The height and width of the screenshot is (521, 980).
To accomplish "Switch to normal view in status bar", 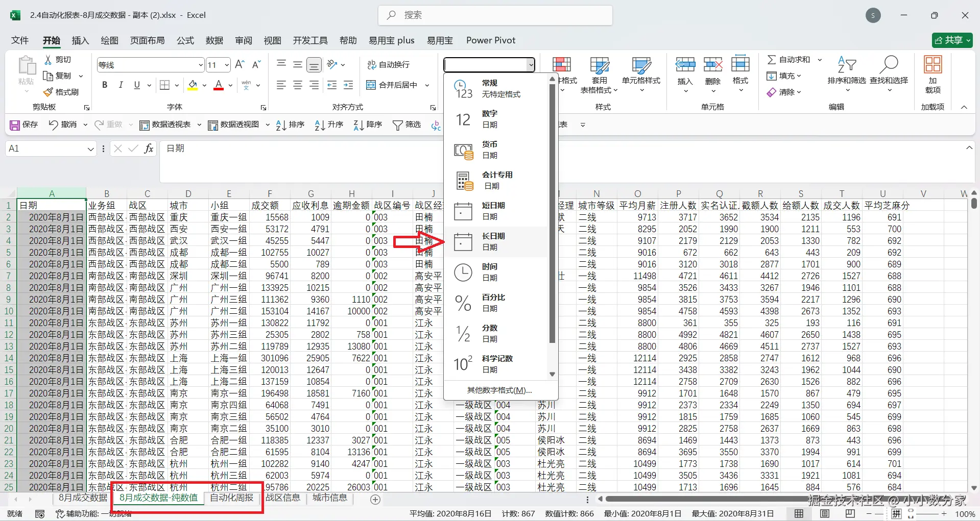I will [x=799, y=514].
